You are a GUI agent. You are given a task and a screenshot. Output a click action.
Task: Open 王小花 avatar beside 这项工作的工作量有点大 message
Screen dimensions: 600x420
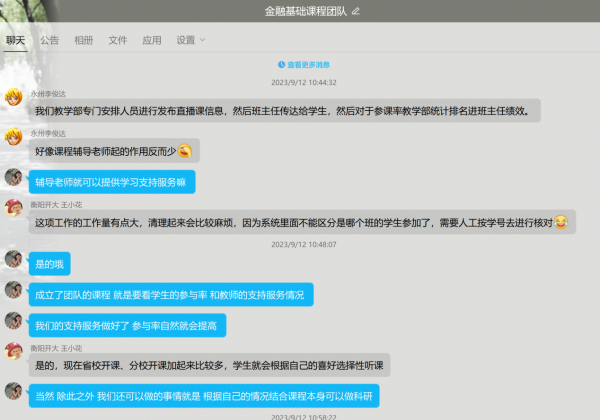click(14, 209)
